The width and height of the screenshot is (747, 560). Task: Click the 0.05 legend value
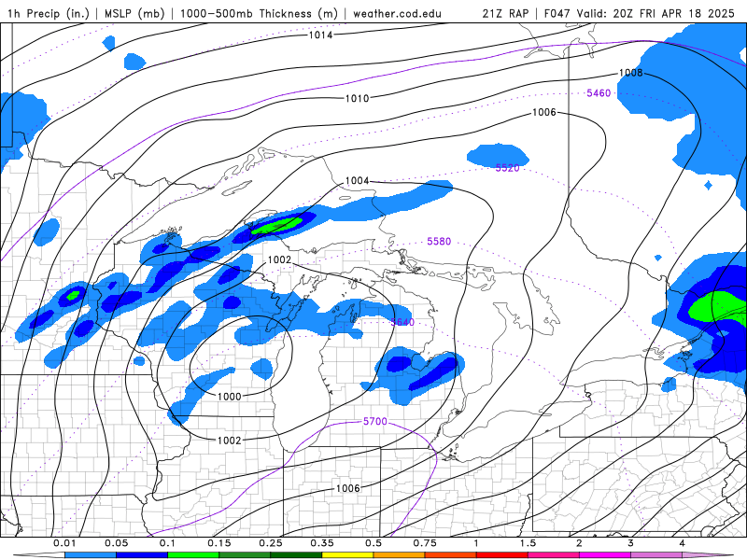116,543
